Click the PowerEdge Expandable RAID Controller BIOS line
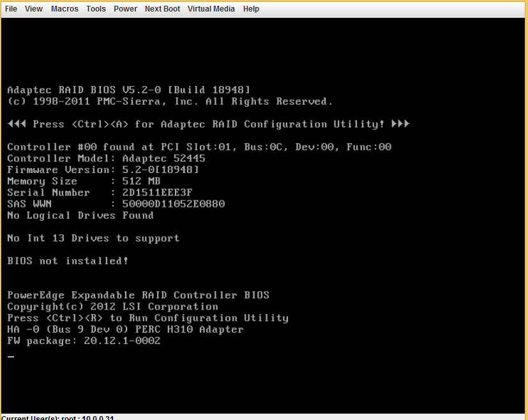 coord(138,295)
